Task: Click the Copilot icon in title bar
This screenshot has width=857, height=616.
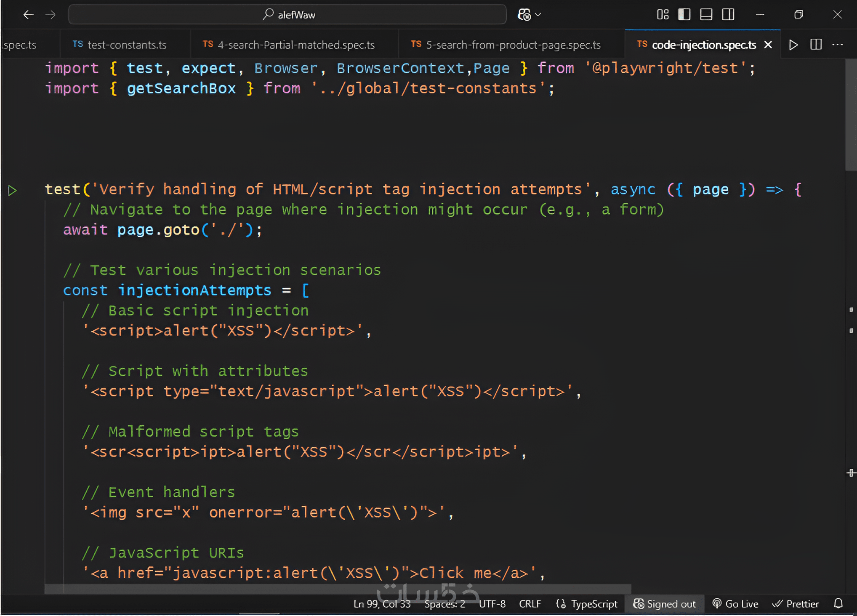Action: (x=524, y=15)
